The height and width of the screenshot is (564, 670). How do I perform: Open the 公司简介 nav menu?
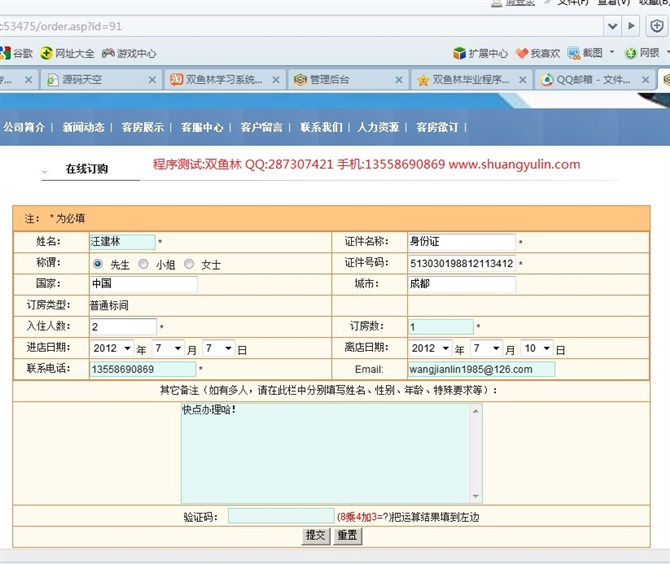(x=24, y=127)
